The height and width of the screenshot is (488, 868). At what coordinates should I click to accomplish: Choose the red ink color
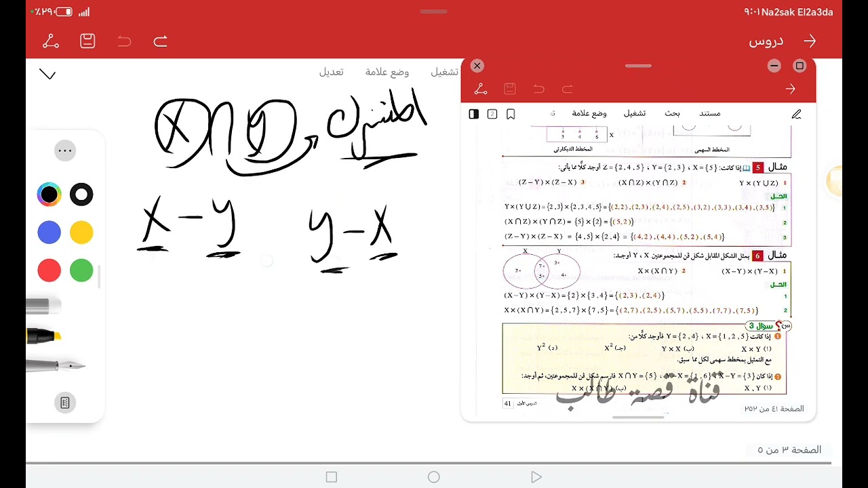click(x=49, y=271)
